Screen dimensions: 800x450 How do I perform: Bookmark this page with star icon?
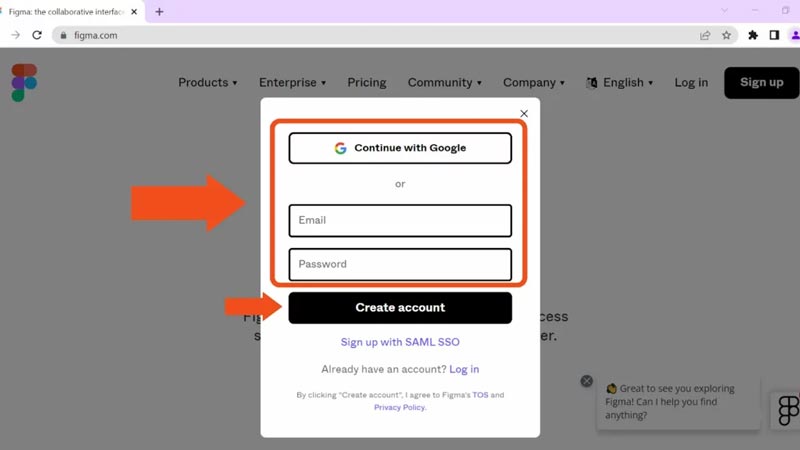(x=727, y=35)
